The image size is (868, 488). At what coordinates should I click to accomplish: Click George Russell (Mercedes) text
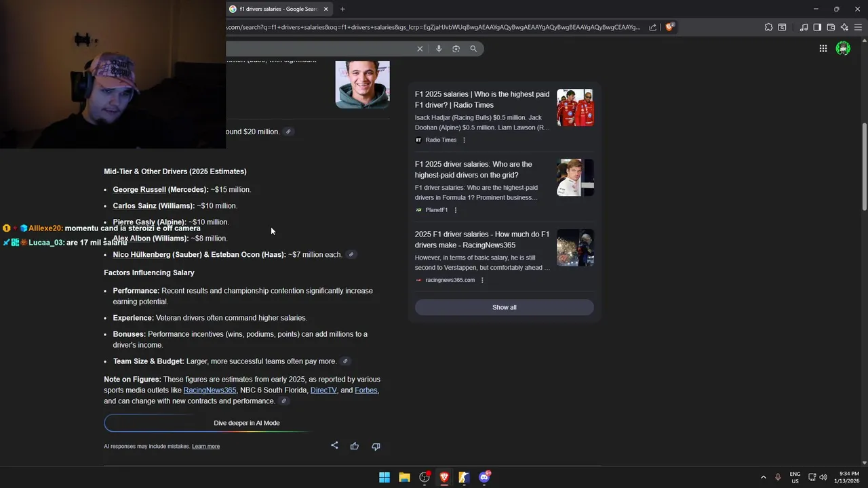click(161, 190)
